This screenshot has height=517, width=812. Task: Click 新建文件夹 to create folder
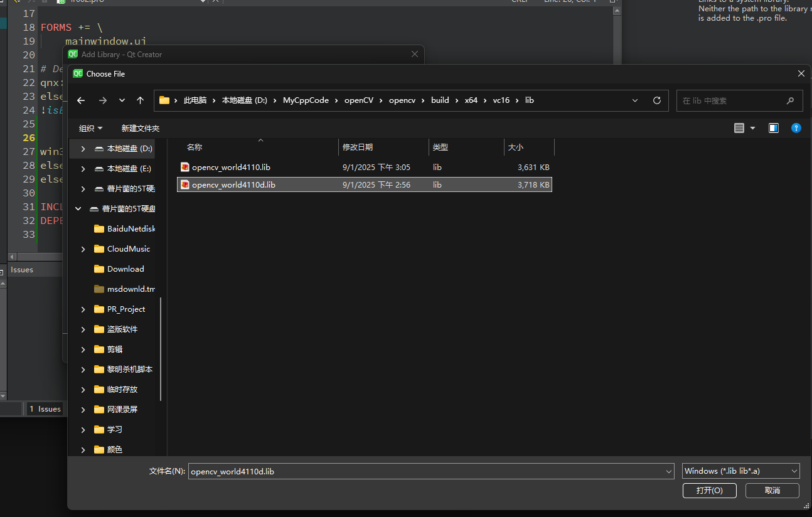pyautogui.click(x=141, y=128)
